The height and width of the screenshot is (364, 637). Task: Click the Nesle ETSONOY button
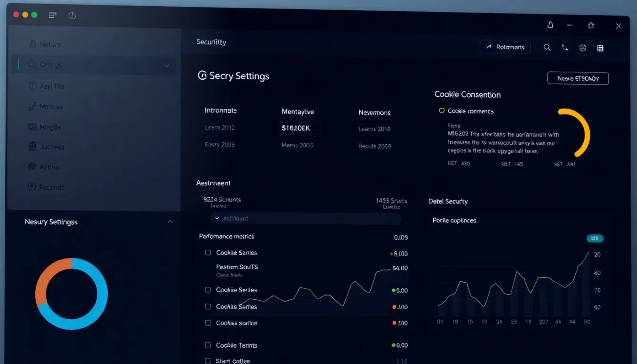(578, 78)
